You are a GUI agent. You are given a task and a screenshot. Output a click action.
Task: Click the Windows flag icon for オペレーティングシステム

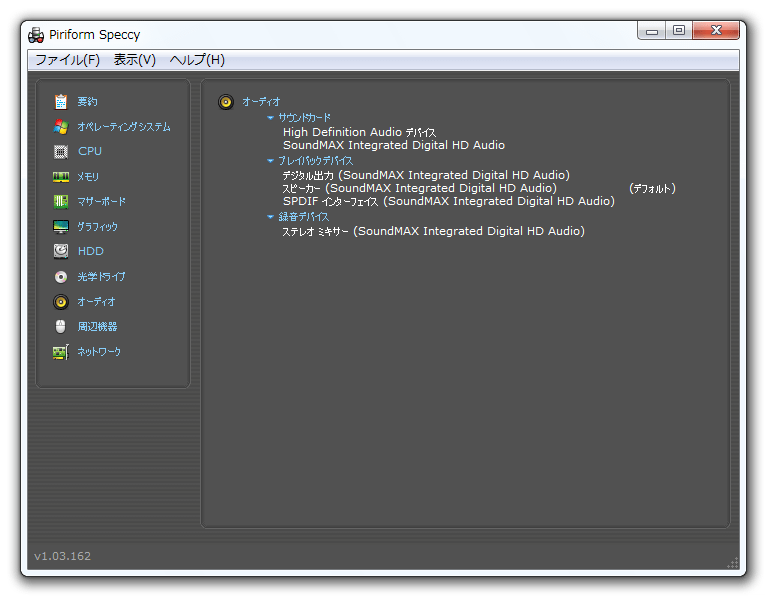click(x=61, y=127)
